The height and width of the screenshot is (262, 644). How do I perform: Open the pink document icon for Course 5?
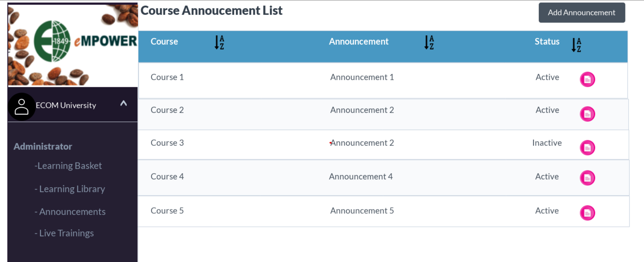click(587, 213)
